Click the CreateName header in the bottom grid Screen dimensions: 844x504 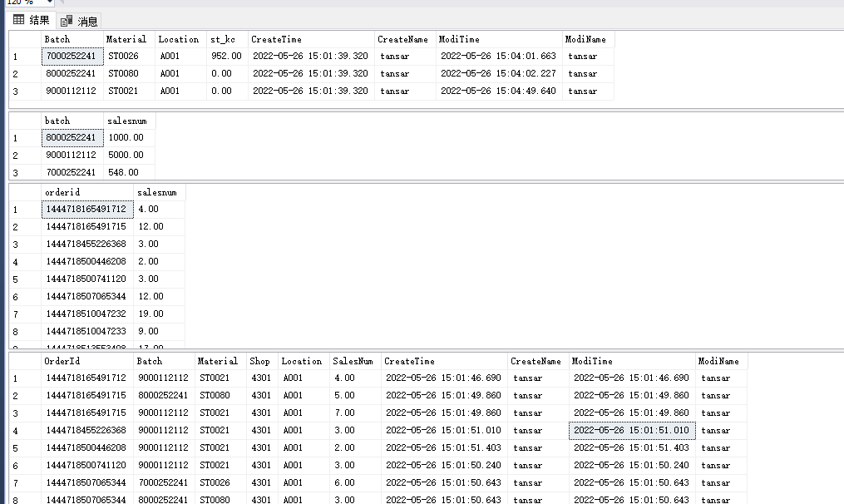pos(538,361)
